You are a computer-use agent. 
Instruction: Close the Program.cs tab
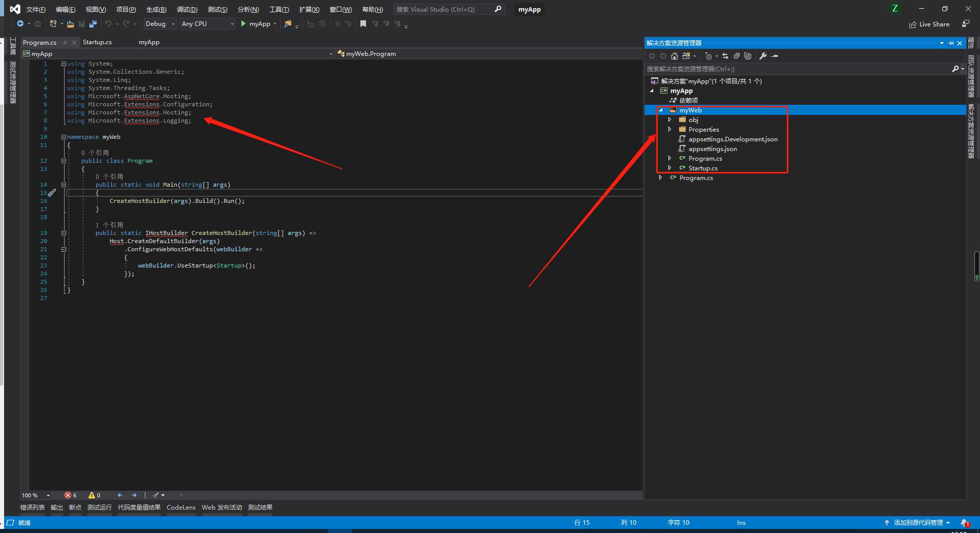(74, 43)
